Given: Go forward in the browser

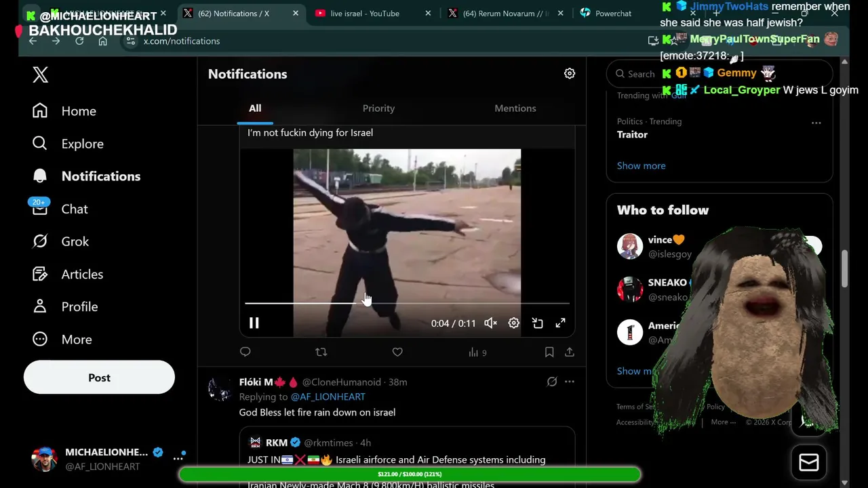Looking at the screenshot, I should [x=56, y=41].
